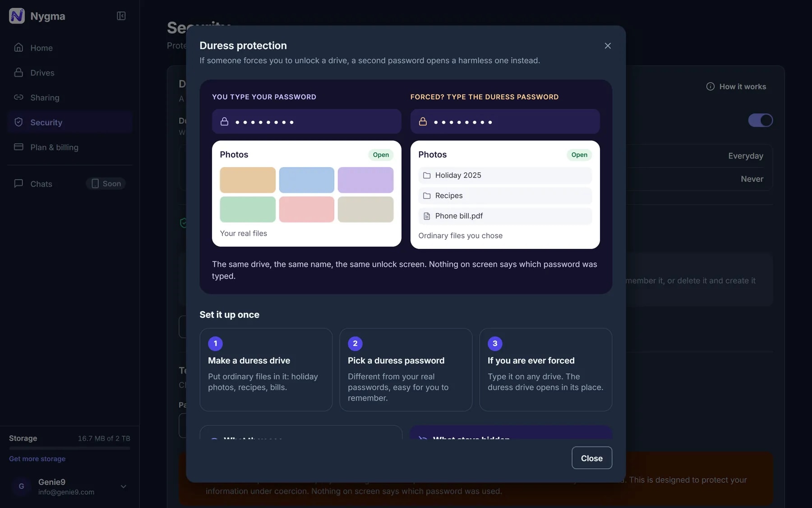Click the Genie9 avatar icon
Image resolution: width=812 pixels, height=508 pixels.
[x=21, y=486]
